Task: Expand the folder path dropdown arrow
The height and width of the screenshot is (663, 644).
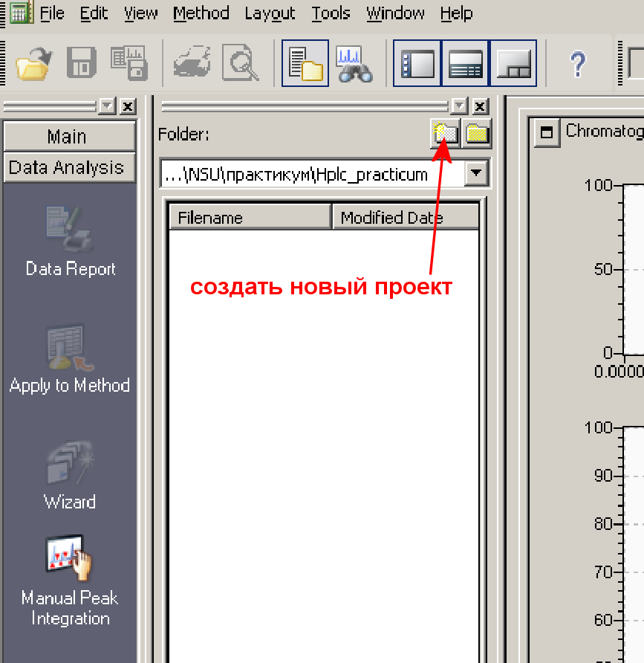Action: (476, 173)
